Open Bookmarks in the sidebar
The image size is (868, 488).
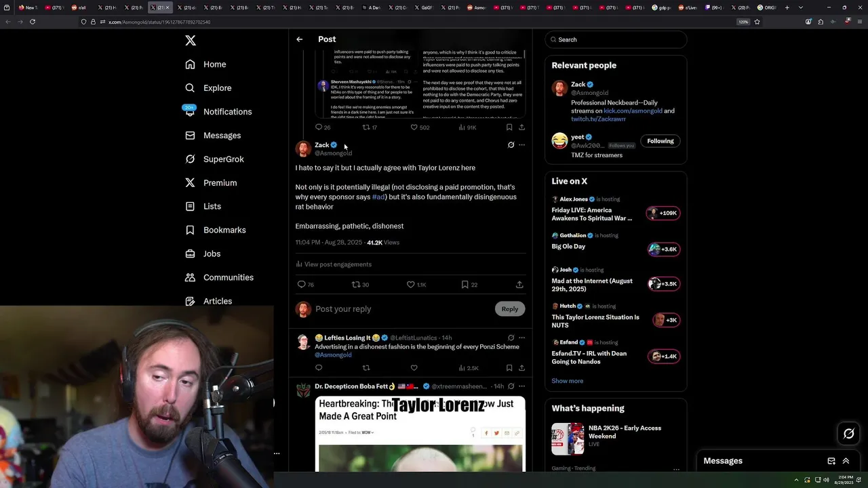pyautogui.click(x=215, y=230)
